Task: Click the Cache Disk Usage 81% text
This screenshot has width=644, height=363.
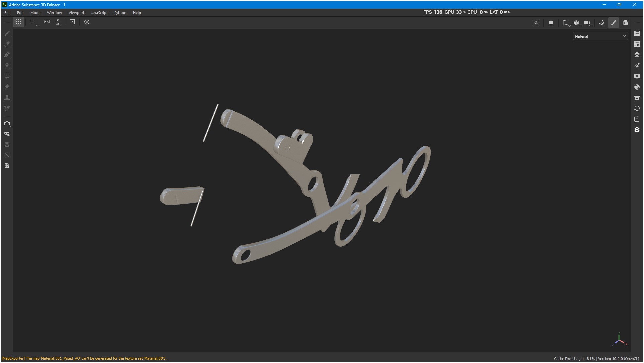Action: click(574, 359)
